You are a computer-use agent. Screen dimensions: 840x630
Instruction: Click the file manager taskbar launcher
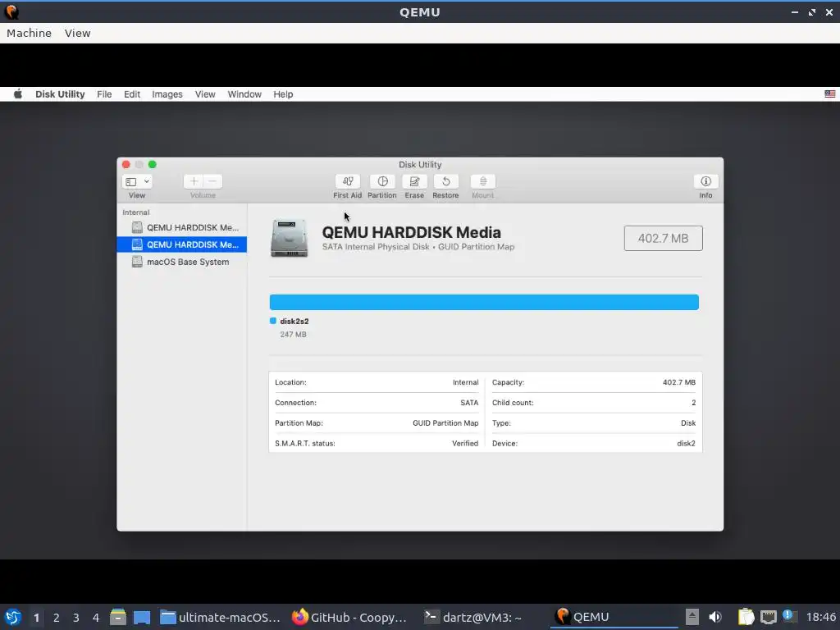pos(118,617)
